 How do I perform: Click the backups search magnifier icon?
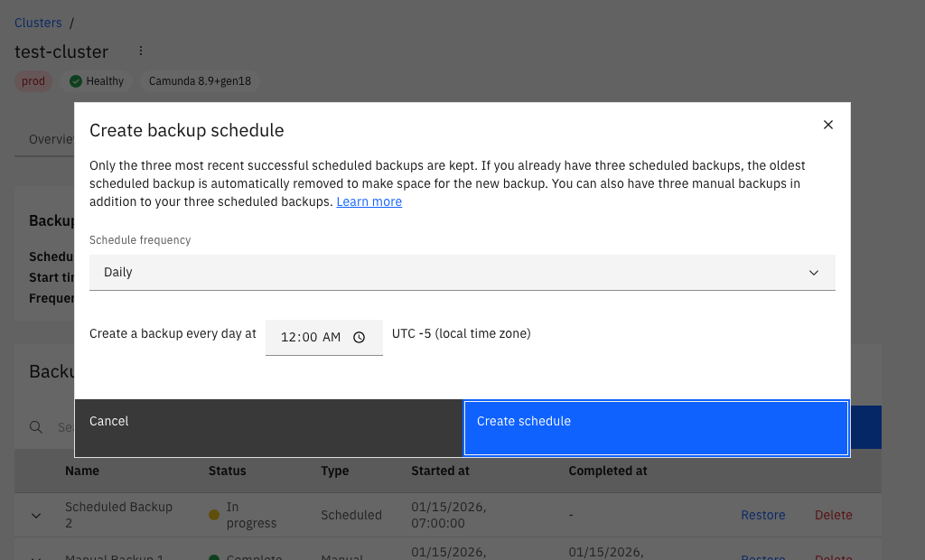click(x=36, y=427)
